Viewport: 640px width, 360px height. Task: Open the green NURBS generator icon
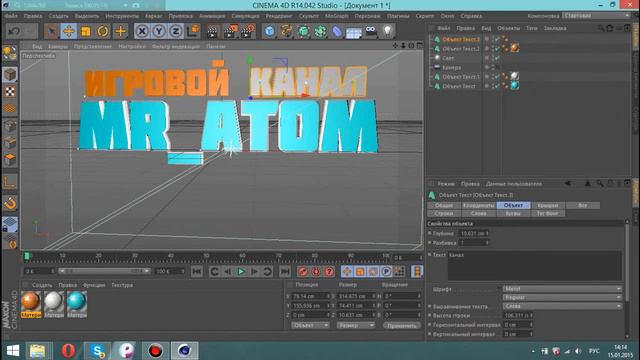pyautogui.click(x=303, y=31)
